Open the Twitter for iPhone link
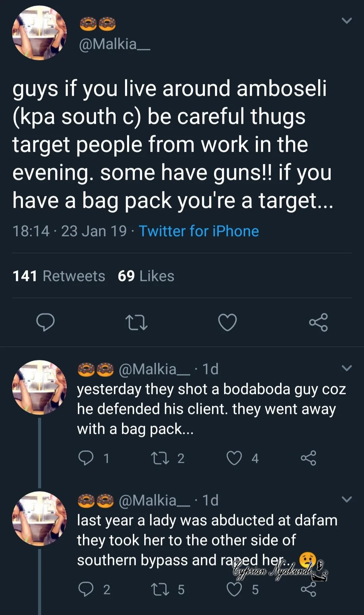The image size is (364, 615). point(199,231)
